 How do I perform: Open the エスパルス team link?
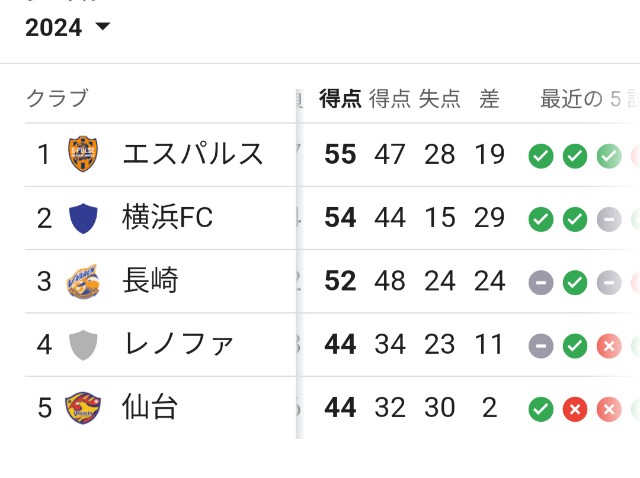[193, 154]
